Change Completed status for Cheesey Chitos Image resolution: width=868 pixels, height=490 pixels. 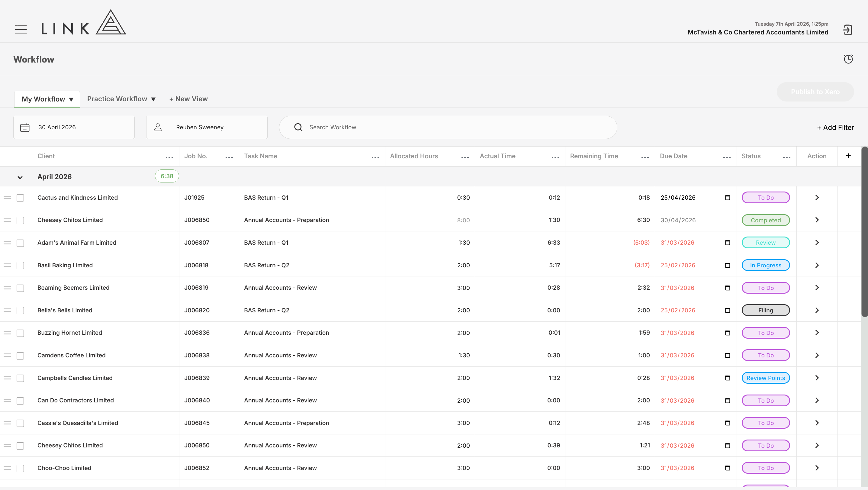pyautogui.click(x=766, y=220)
